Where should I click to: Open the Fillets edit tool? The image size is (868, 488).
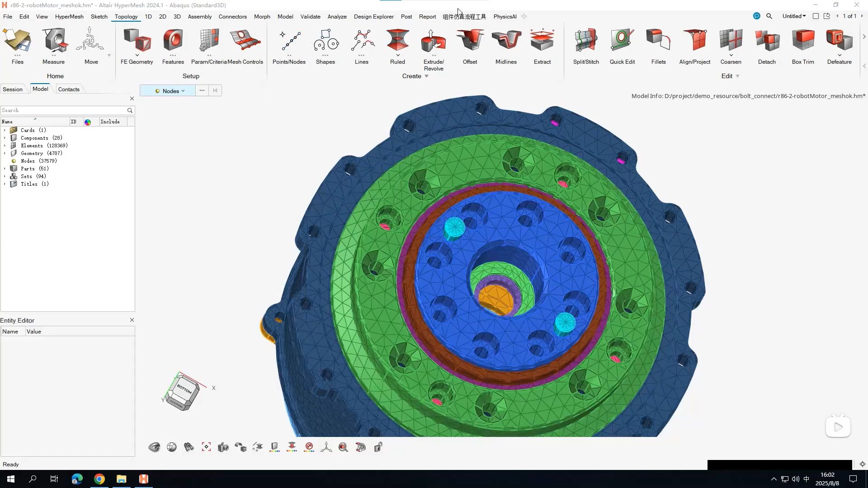pyautogui.click(x=658, y=46)
